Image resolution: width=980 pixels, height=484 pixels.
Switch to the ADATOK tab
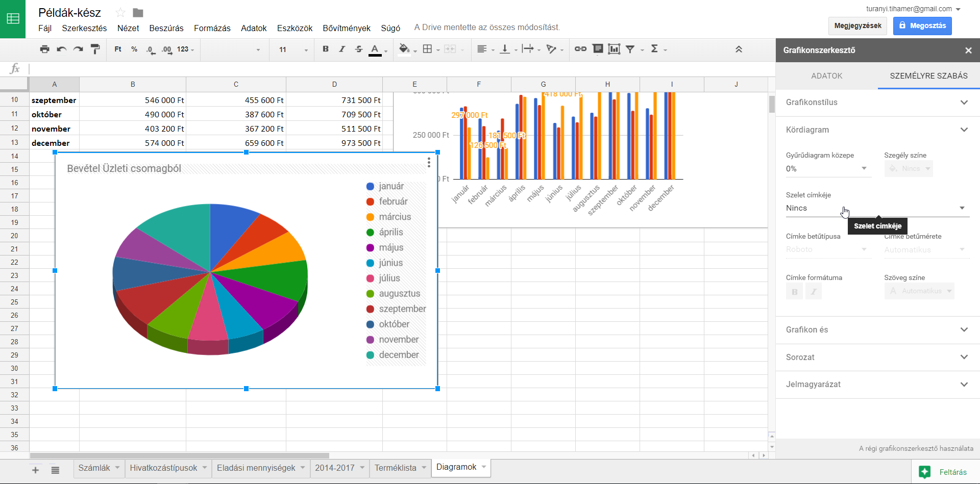[x=826, y=76]
